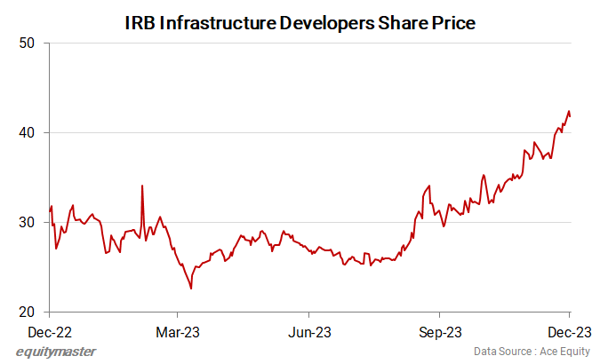Click the highest price peak near Dec-23
Image resolution: width=600 pixels, height=364 pixels.
coord(569,112)
